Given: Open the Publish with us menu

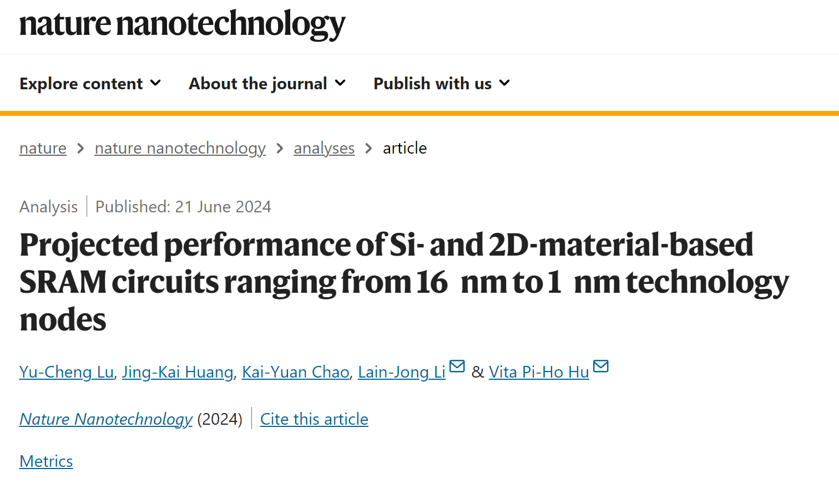Looking at the screenshot, I should click(442, 84).
